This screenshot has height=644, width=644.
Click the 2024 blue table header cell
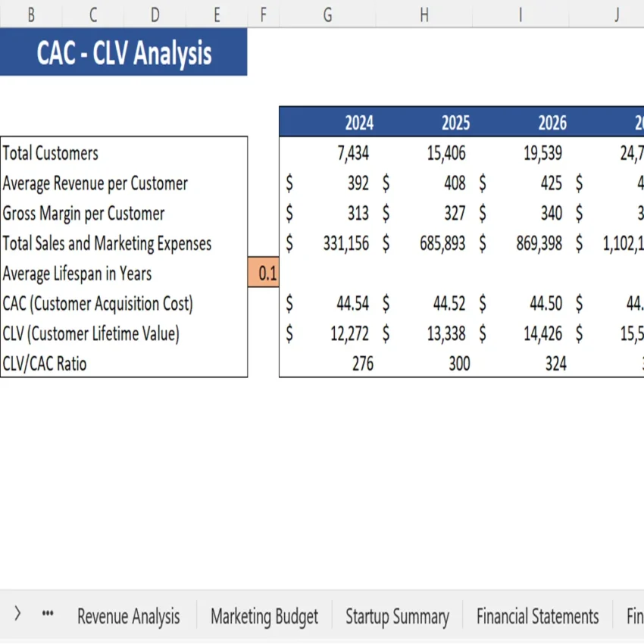(x=358, y=122)
